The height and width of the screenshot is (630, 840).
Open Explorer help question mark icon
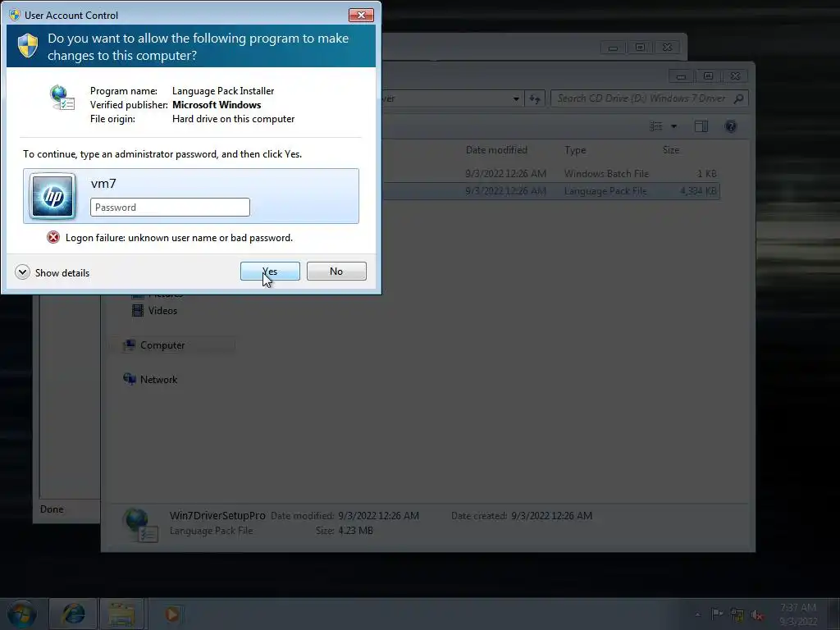point(731,126)
